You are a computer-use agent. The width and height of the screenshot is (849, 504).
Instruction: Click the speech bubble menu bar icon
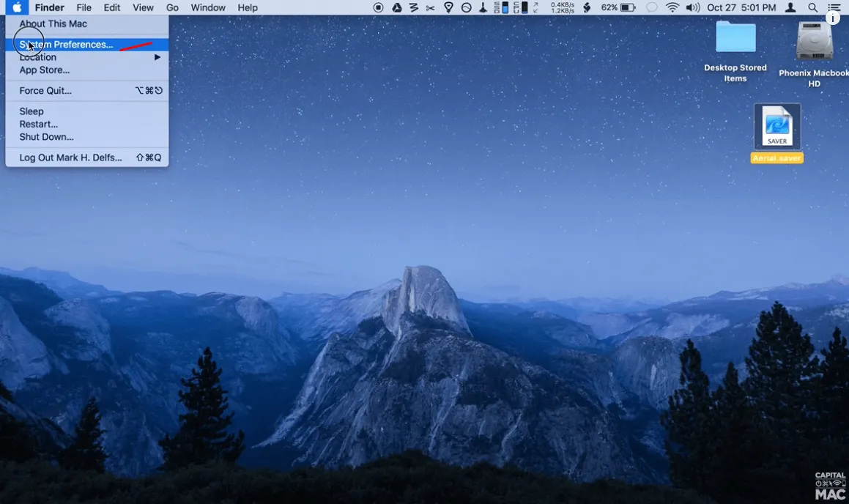coord(652,7)
